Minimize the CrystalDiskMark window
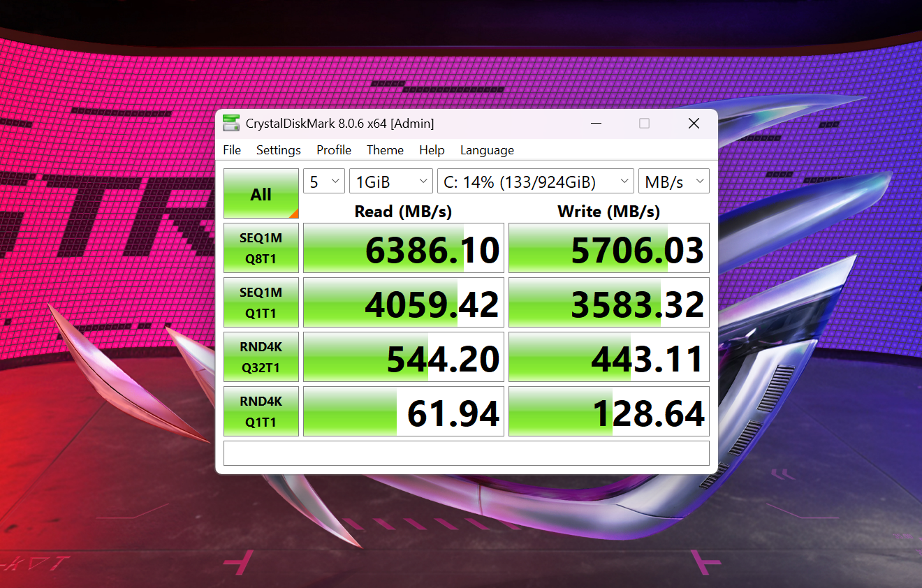 (596, 124)
